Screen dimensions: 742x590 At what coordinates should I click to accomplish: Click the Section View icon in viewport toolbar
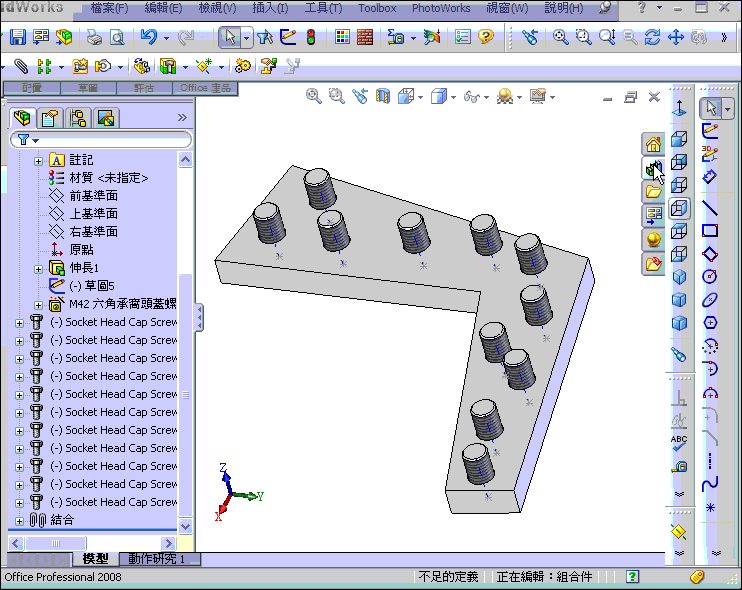tap(383, 96)
